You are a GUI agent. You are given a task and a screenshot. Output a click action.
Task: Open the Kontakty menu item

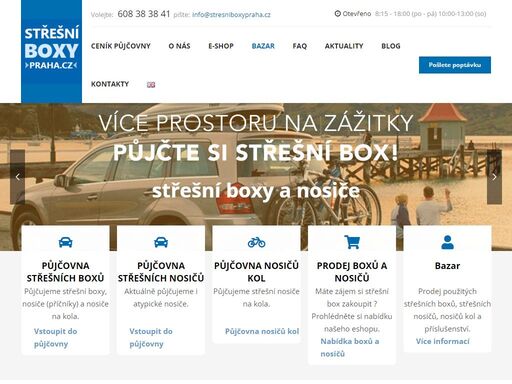(110, 84)
